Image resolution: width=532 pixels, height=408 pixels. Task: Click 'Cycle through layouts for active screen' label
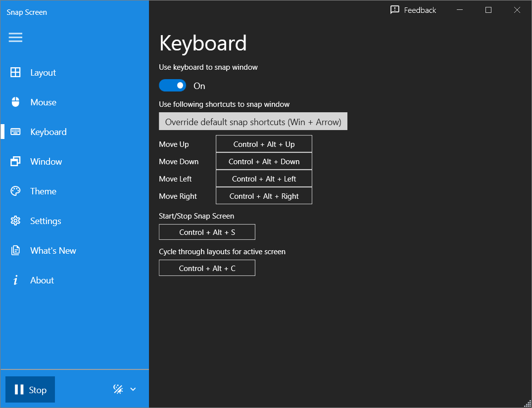(222, 252)
